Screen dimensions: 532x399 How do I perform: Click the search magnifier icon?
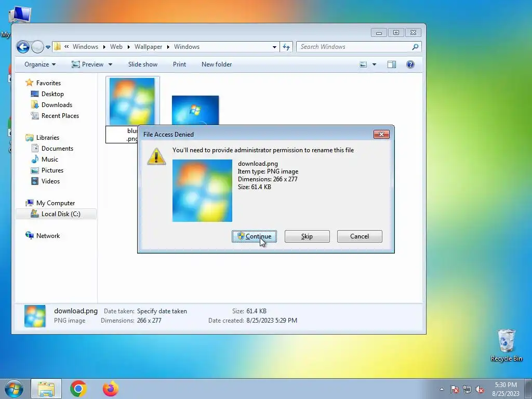pos(415,47)
